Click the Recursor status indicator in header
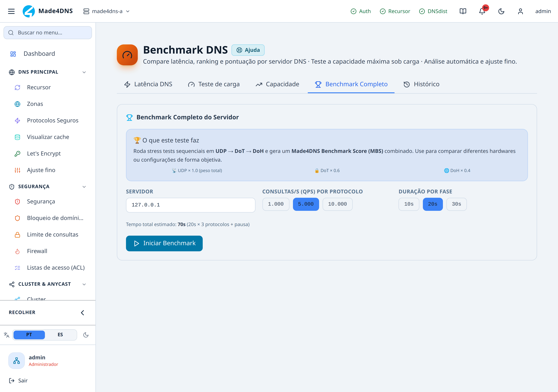Screen dimensions: 558x392 pyautogui.click(x=395, y=11)
